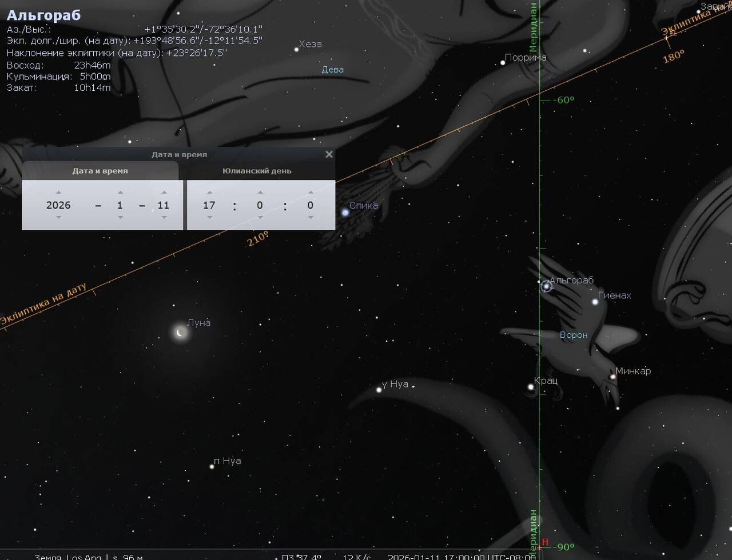Click the month up arrow

coord(120,193)
